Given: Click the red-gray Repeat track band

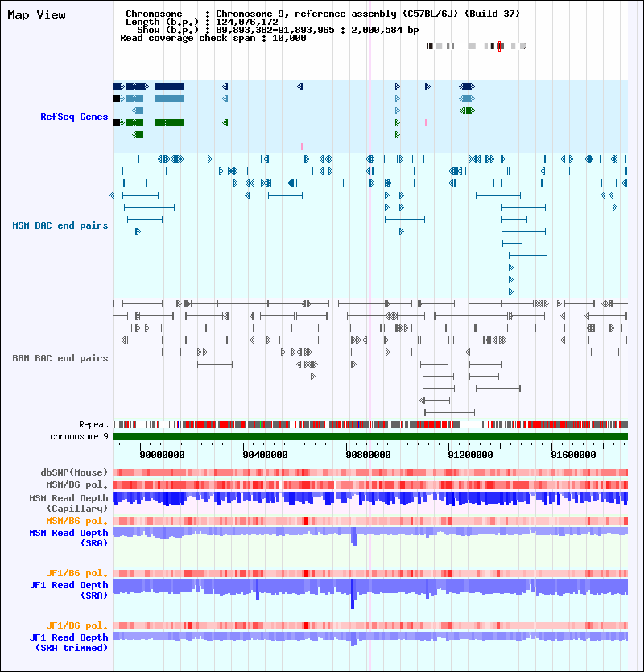Looking at the screenshot, I should pos(369,424).
